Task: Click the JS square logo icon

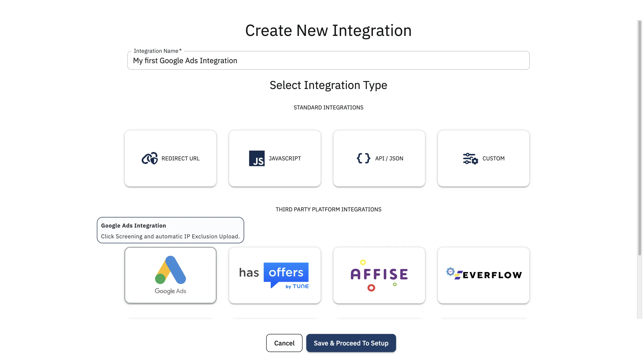Action: point(257,159)
